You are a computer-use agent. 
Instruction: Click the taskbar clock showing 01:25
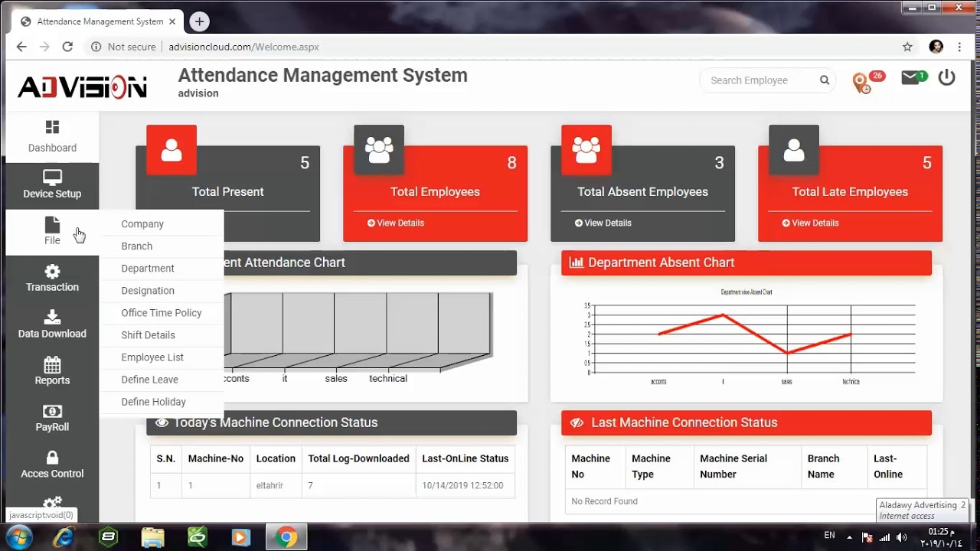point(942,536)
